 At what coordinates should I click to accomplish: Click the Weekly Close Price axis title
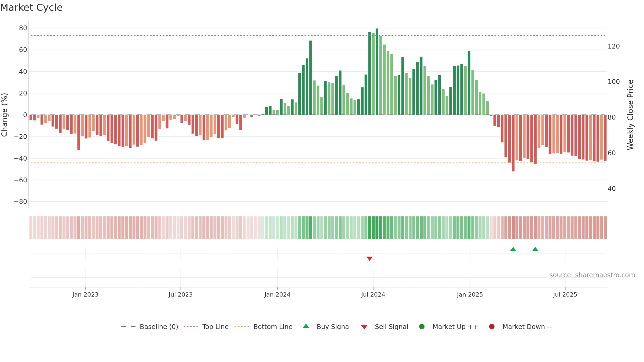[630, 115]
